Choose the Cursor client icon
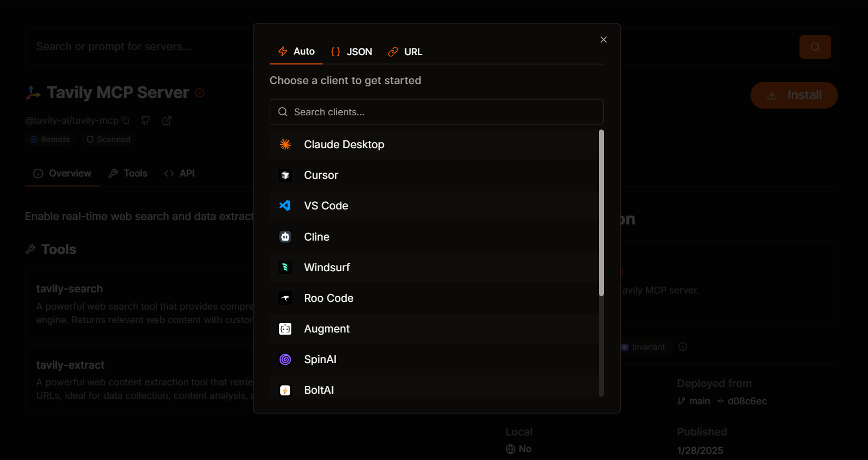Viewport: 868px width, 460px height. point(285,175)
